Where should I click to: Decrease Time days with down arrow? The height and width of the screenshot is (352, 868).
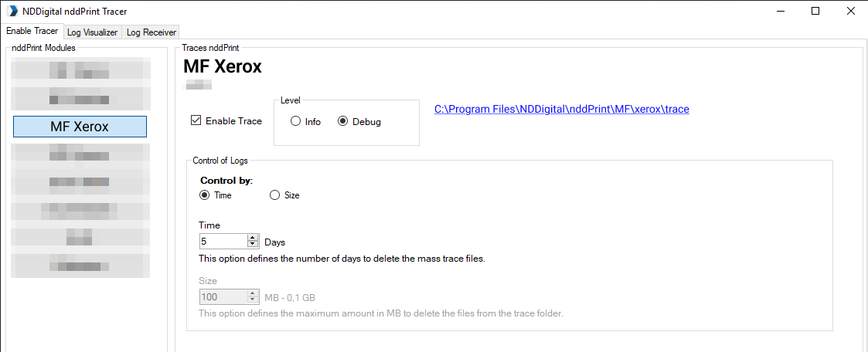(x=253, y=245)
